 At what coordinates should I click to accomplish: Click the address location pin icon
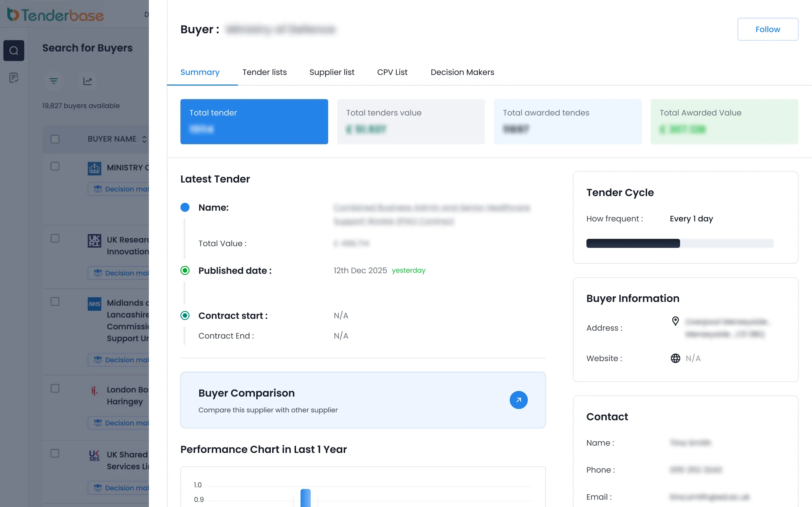click(x=676, y=321)
